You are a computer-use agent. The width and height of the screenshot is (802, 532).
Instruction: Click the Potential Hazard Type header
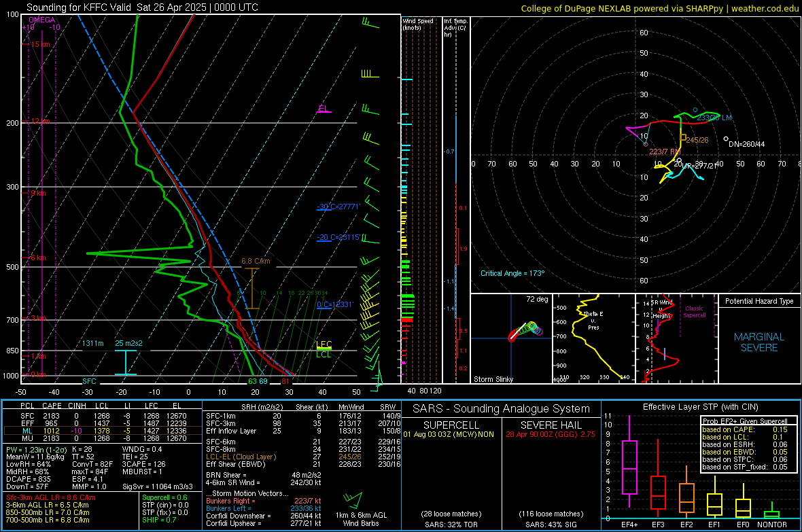coord(759,301)
